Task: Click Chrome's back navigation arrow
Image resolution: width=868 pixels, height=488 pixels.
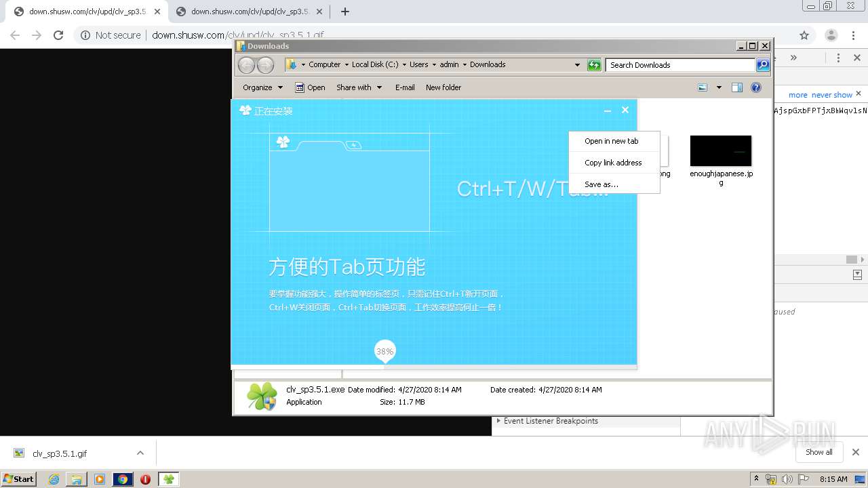Action: coord(15,35)
